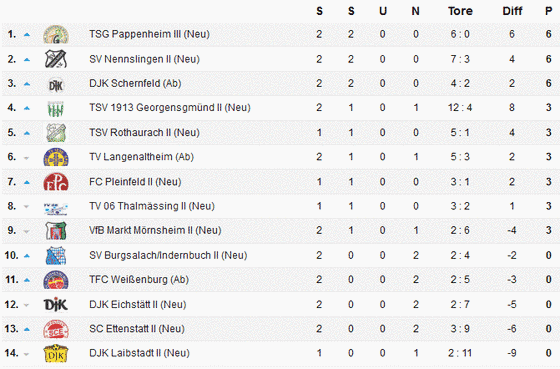The width and height of the screenshot is (560, 369).
Task: Click the DJK Eichstätt II logo
Action: [x=56, y=305]
